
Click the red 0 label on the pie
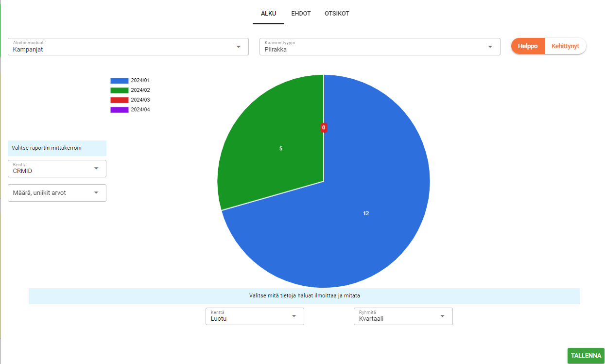tap(324, 128)
